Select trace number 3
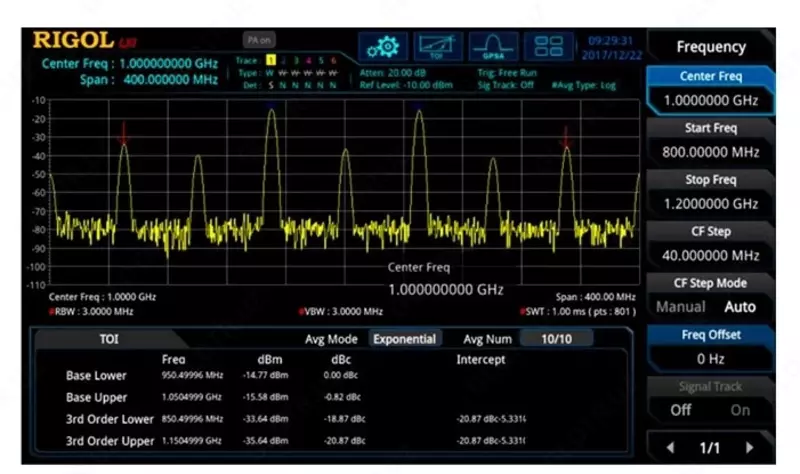This screenshot has width=800, height=474. tap(296, 60)
